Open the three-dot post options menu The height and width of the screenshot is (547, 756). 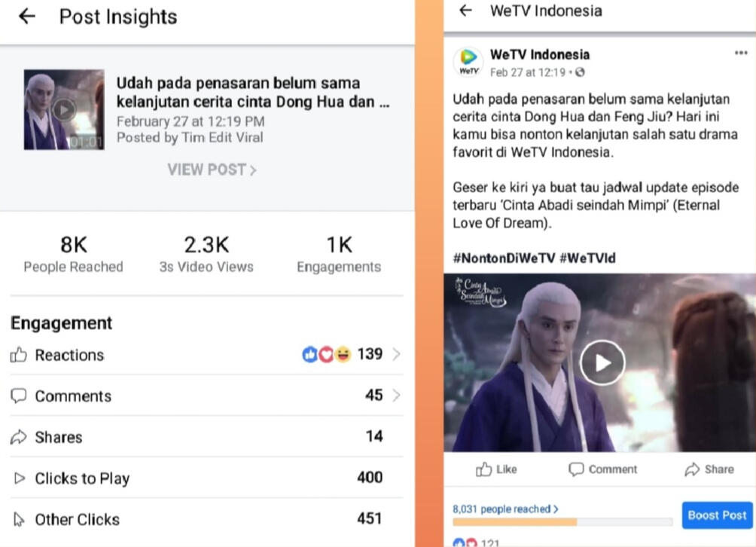pos(741,53)
